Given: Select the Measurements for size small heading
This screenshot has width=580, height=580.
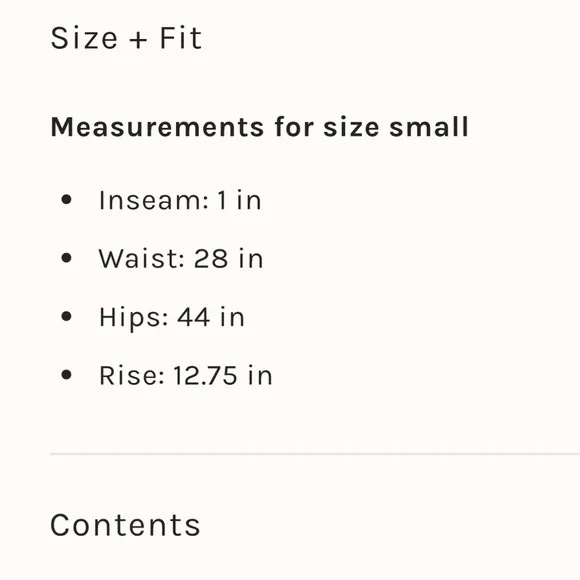Looking at the screenshot, I should pos(260,127).
